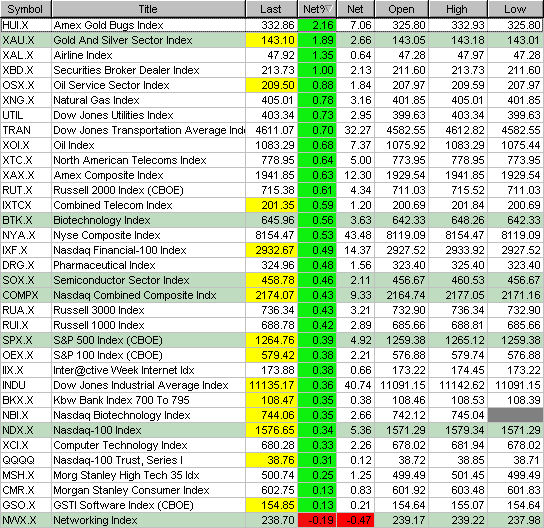Screen dimensions: 544x528
Task: Click the Net column header
Action: click(356, 9)
